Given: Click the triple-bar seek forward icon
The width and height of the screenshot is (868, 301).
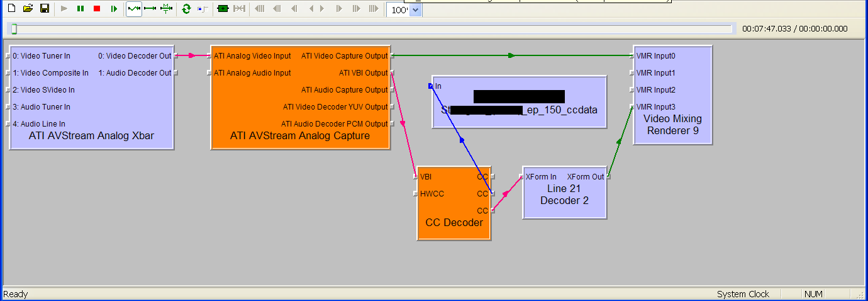Looking at the screenshot, I should point(374,9).
